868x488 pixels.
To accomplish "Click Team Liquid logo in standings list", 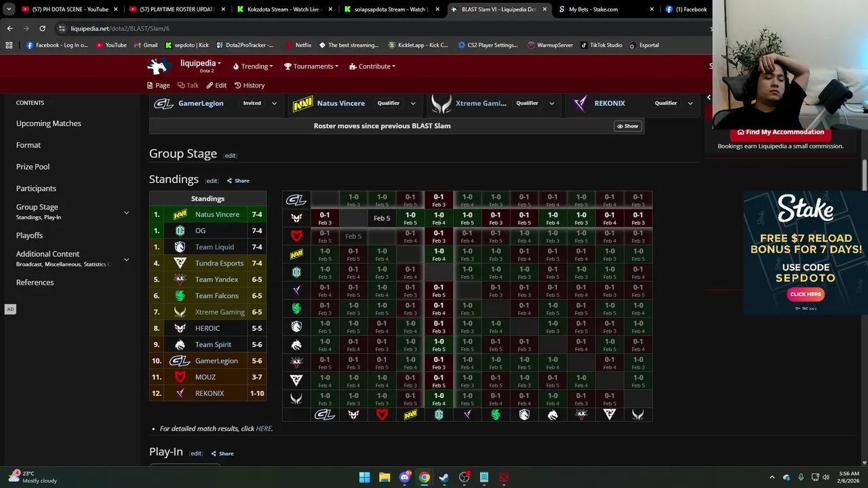I will [180, 247].
